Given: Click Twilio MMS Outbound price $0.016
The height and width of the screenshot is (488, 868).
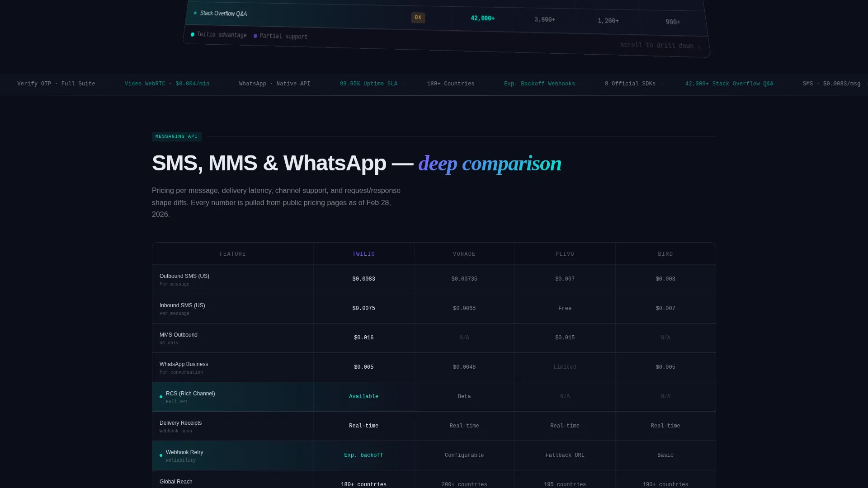Looking at the screenshot, I should point(364,338).
